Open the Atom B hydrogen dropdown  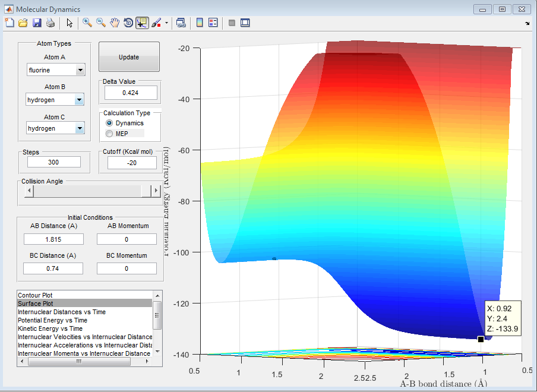79,100
